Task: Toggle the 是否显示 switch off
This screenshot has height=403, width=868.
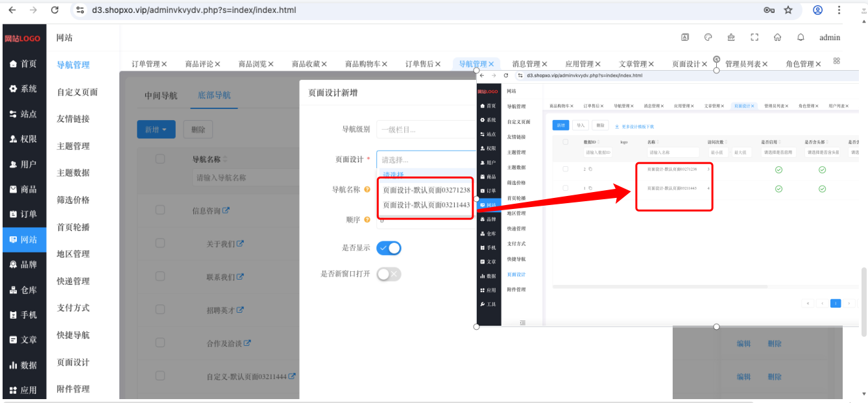Action: [389, 248]
